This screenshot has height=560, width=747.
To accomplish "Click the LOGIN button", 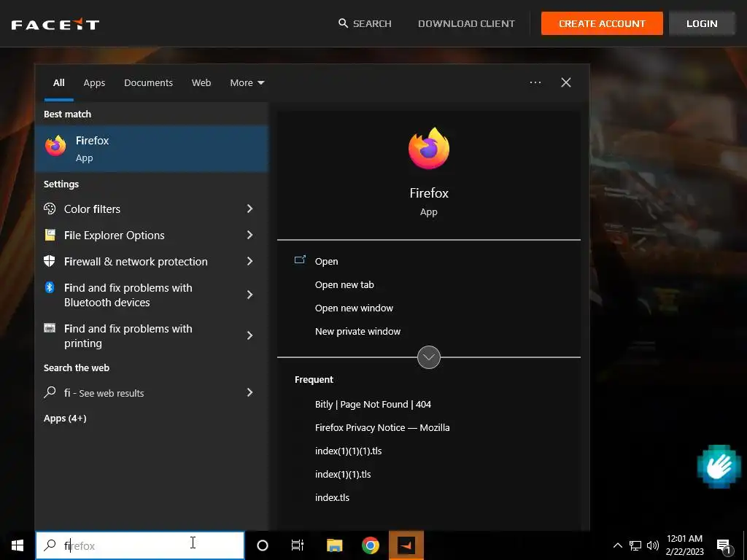I will 702,23.
